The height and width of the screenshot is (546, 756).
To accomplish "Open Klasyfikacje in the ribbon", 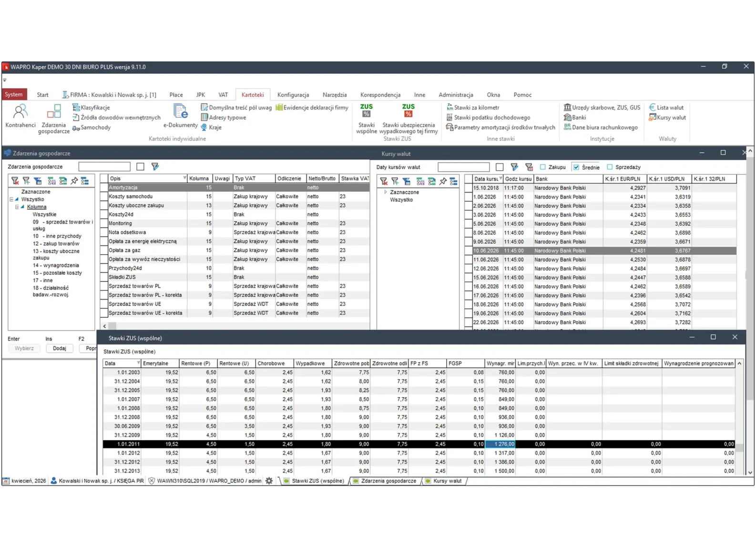I will [91, 108].
